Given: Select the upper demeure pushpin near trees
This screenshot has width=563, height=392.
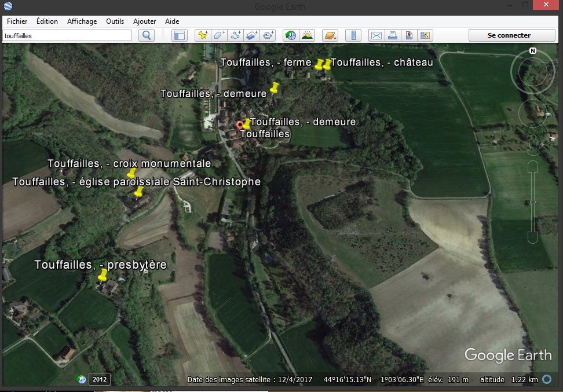Looking at the screenshot, I should (275, 87).
